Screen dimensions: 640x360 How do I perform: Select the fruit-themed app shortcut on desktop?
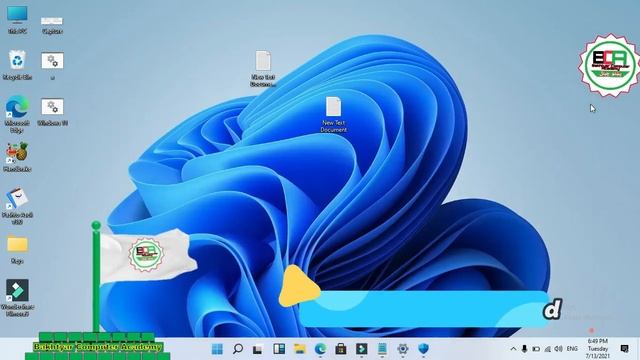(x=17, y=157)
